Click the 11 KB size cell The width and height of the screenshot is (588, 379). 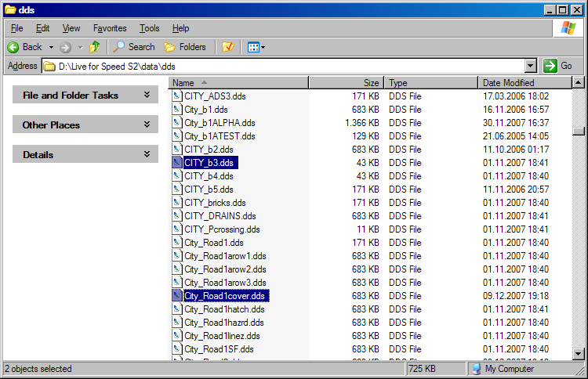point(368,229)
